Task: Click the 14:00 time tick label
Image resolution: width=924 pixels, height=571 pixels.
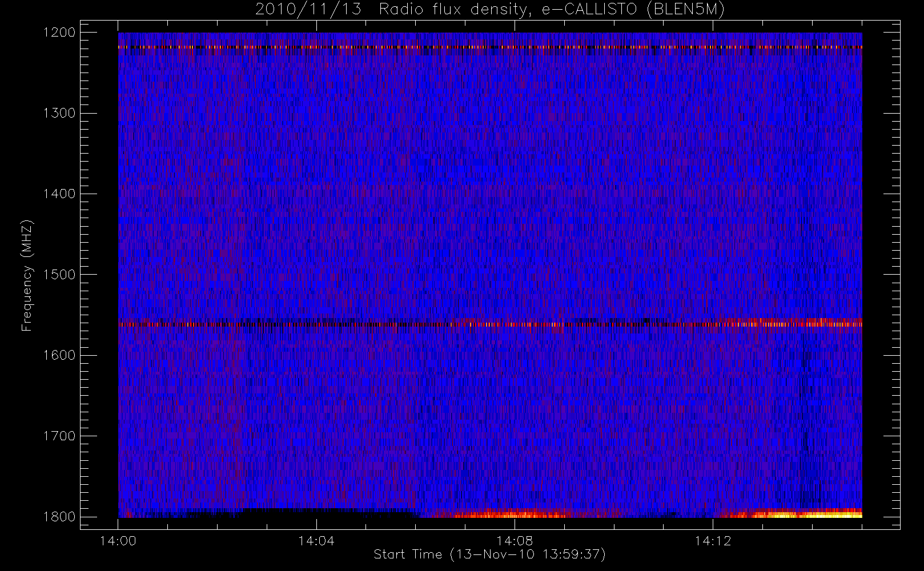Action: [x=118, y=541]
